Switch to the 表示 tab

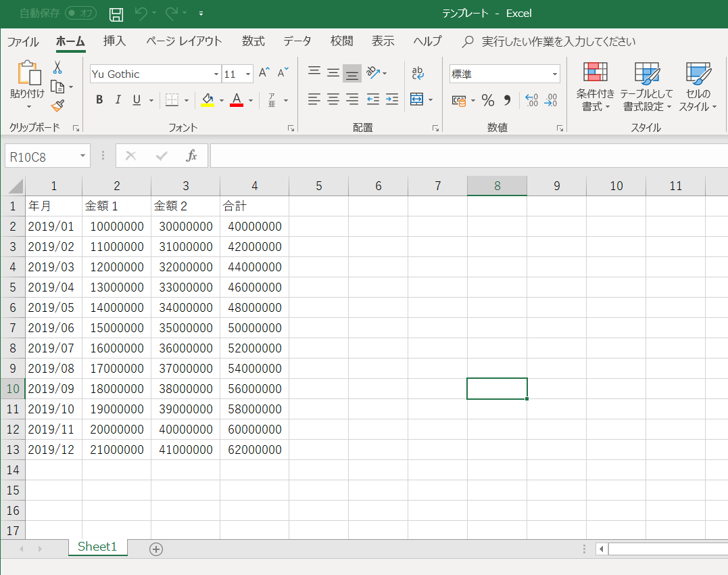click(383, 41)
